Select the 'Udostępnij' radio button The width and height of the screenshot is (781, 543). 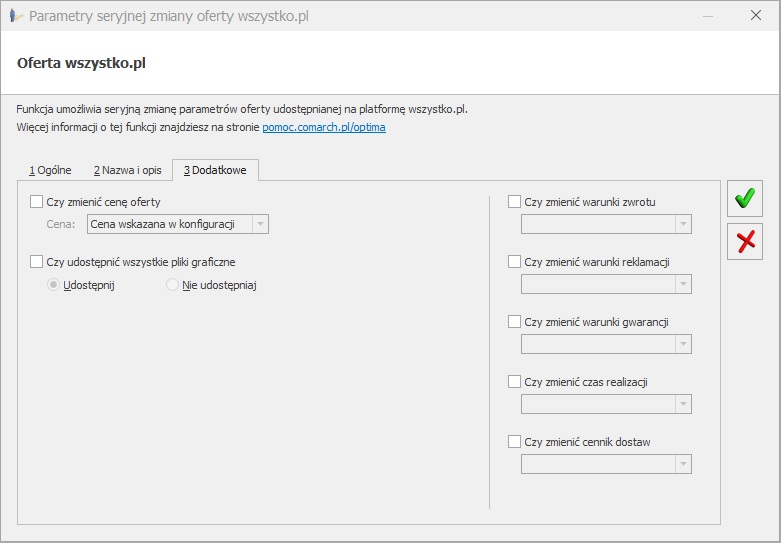(53, 285)
